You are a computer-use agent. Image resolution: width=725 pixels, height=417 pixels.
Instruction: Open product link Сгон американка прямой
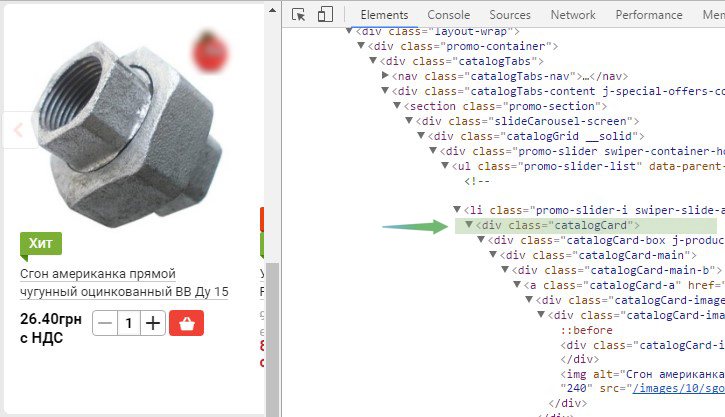pyautogui.click(x=124, y=282)
